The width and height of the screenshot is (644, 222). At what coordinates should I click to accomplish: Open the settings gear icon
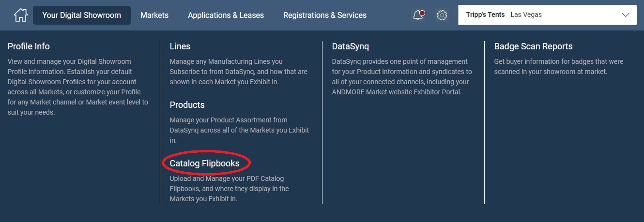(442, 15)
